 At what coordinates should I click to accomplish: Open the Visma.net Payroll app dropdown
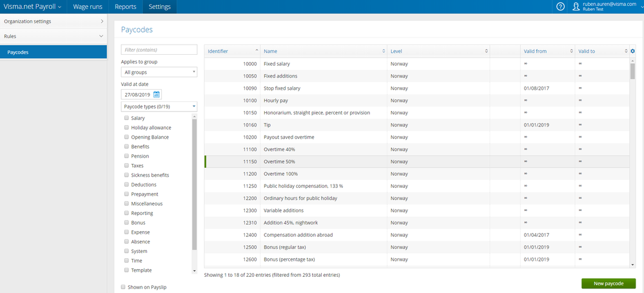point(33,6)
